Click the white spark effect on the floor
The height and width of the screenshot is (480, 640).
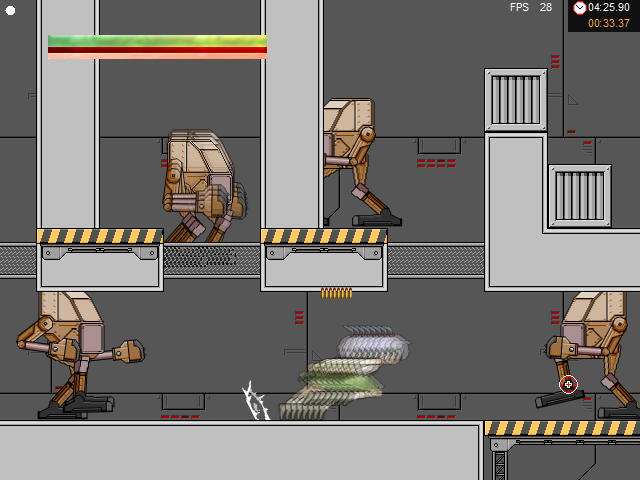(x=256, y=401)
